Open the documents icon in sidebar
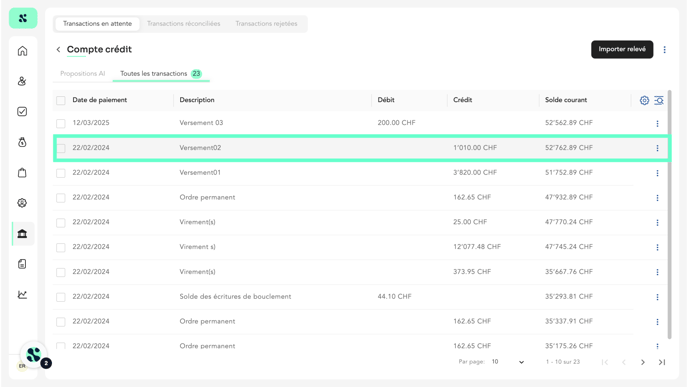 click(x=22, y=264)
